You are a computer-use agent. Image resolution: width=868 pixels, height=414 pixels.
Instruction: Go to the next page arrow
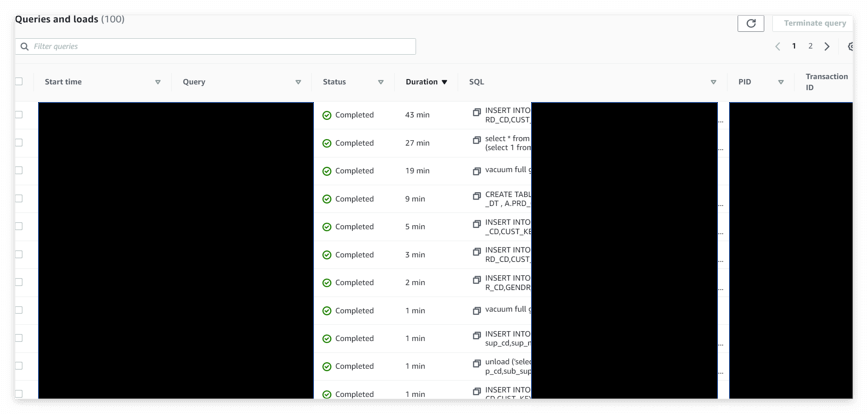click(827, 46)
